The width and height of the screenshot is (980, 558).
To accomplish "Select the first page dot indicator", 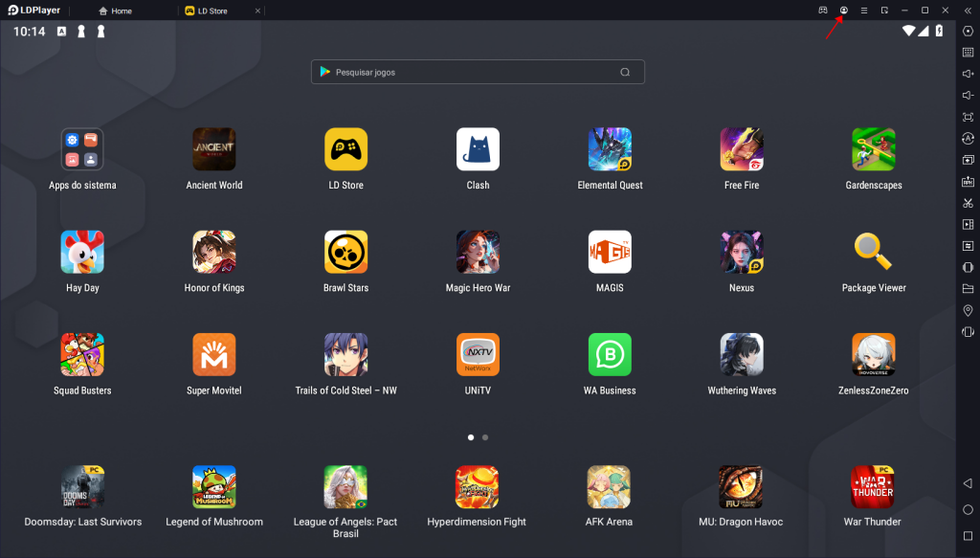I will coord(471,437).
